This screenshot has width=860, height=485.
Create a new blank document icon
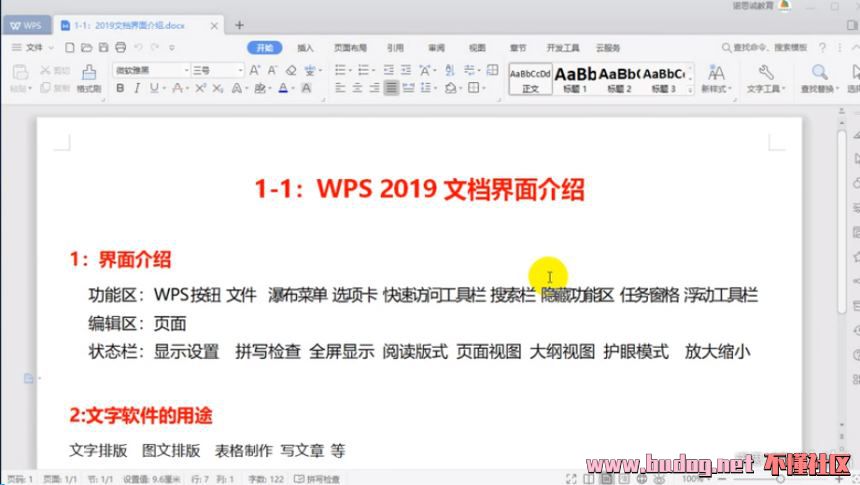(x=70, y=48)
